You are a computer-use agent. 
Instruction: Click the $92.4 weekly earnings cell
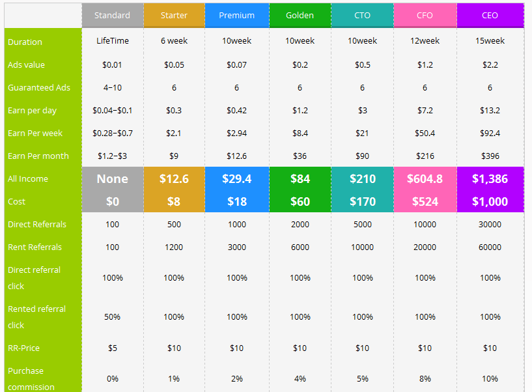(490, 133)
